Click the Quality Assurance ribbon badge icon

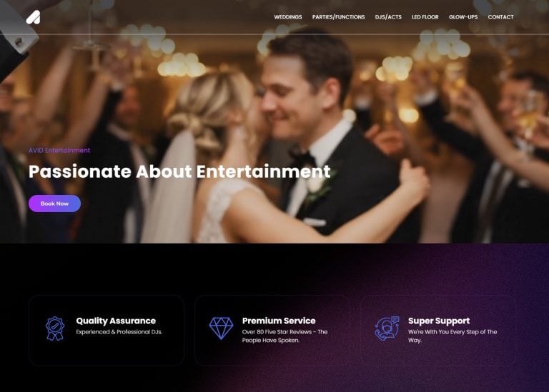[55, 328]
